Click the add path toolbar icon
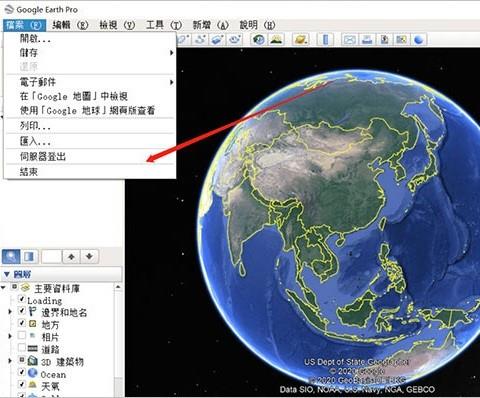 pyautogui.click(x=200, y=40)
